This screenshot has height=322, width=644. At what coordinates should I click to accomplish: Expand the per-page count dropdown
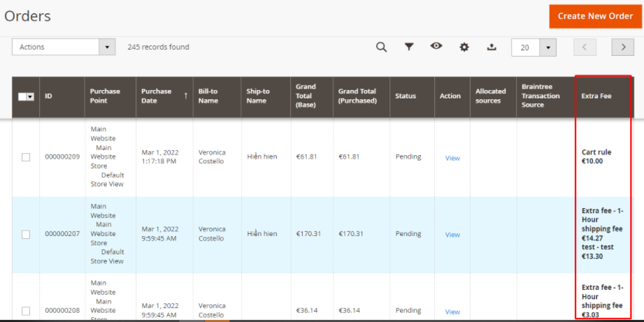coord(548,47)
